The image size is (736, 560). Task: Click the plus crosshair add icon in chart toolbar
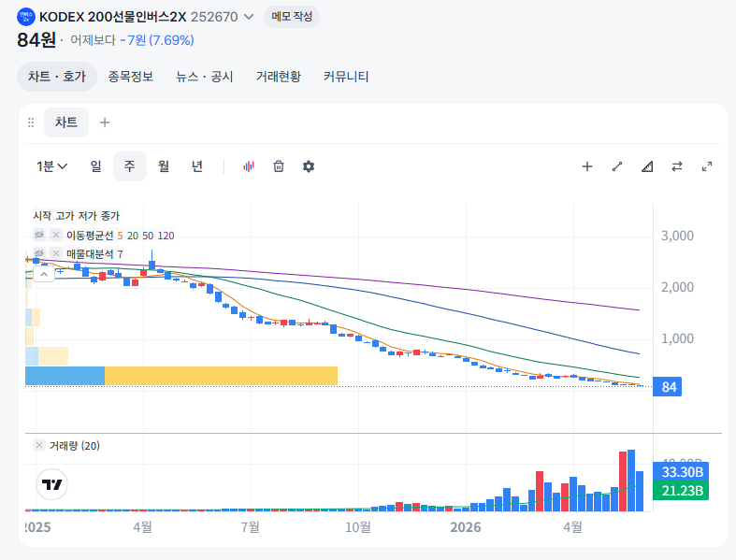(x=587, y=166)
